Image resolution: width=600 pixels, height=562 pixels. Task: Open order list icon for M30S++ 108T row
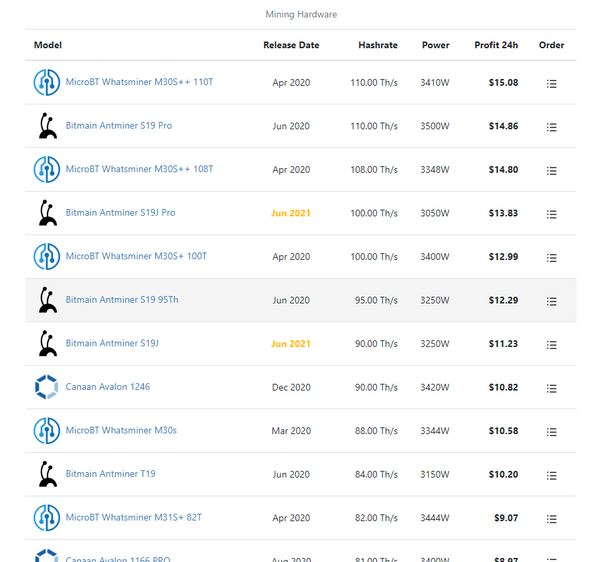coord(551,171)
